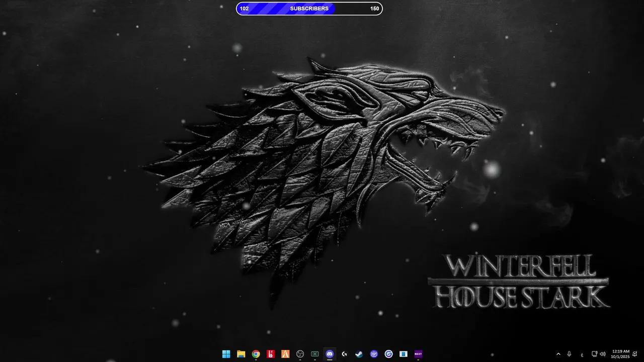The height and width of the screenshot is (362, 644).
Task: Launch Google Chrome from the taskbar
Action: [x=256, y=354]
